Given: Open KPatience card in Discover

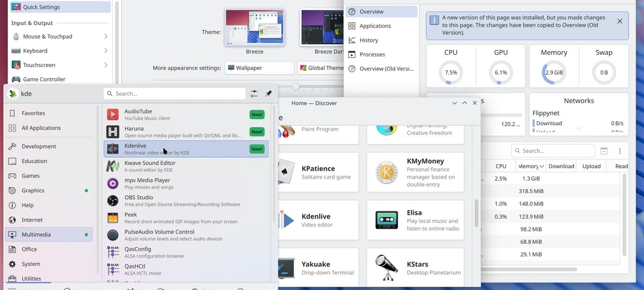Looking at the screenshot, I should (318, 172).
